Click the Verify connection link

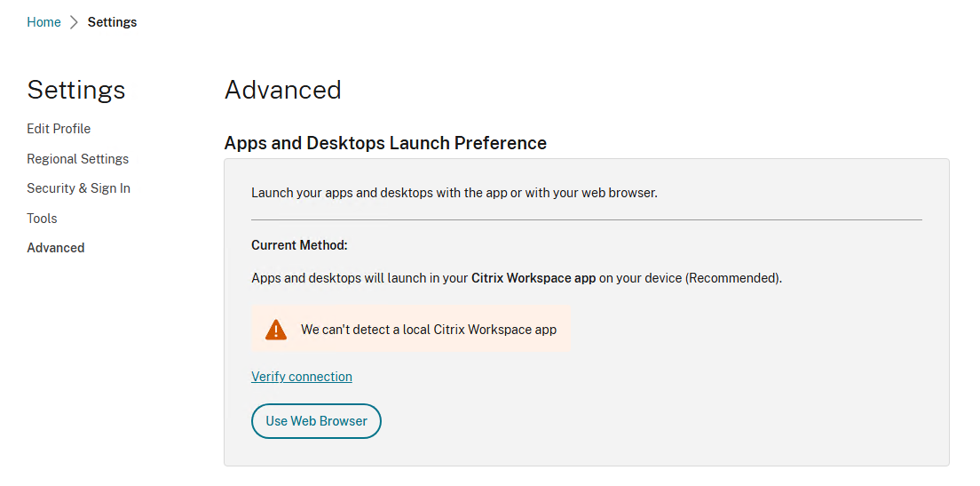tap(301, 377)
